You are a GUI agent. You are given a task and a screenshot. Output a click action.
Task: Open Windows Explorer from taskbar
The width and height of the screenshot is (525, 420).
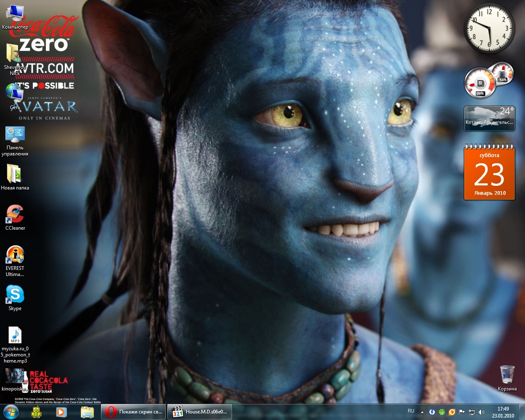(87, 412)
